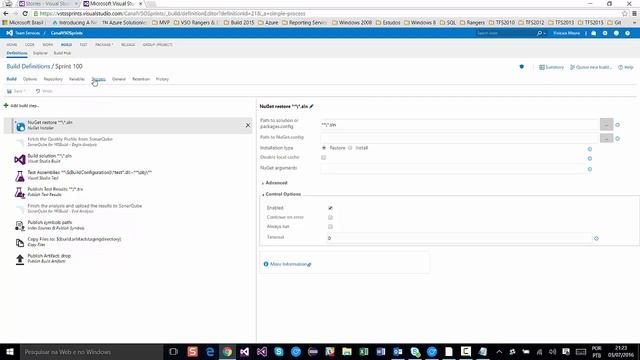Image resolution: width=640 pixels, height=360 pixels.
Task: Open the Edge browser icon in taskbar
Action: click(210, 351)
